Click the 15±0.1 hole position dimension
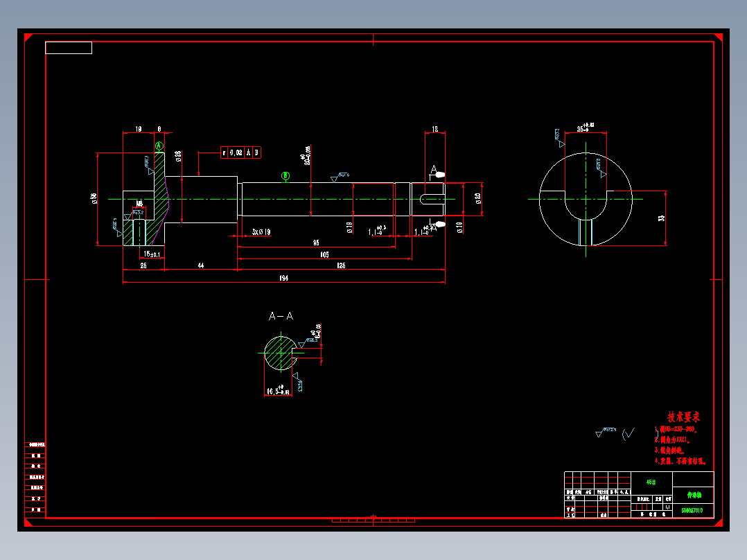This screenshot has height=560, width=747. [152, 254]
